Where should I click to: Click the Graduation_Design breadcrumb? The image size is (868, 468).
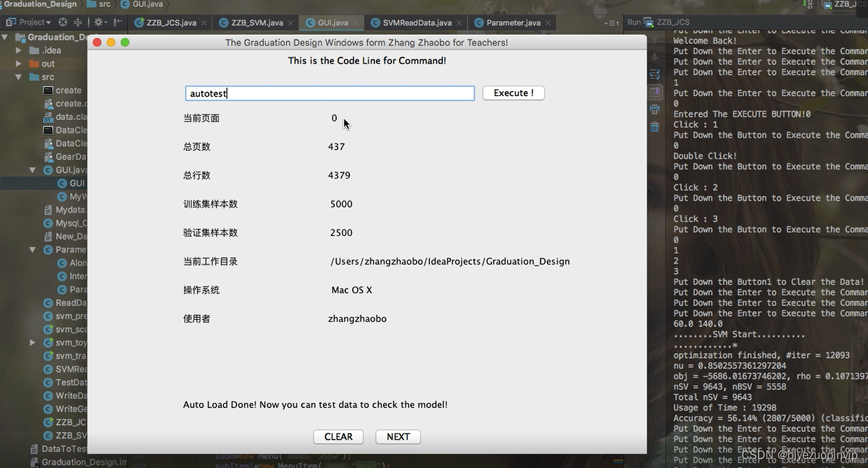click(x=40, y=4)
